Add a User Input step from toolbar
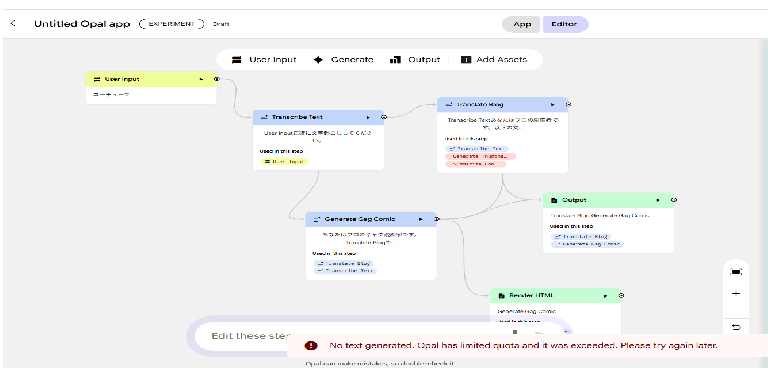The height and width of the screenshot is (368, 768). coord(264,60)
